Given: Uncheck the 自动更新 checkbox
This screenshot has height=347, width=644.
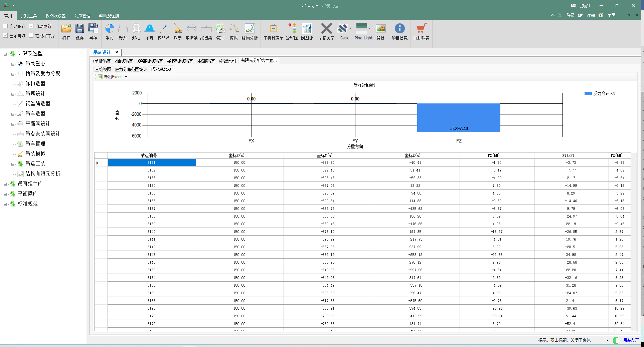Looking at the screenshot, I should (31, 26).
